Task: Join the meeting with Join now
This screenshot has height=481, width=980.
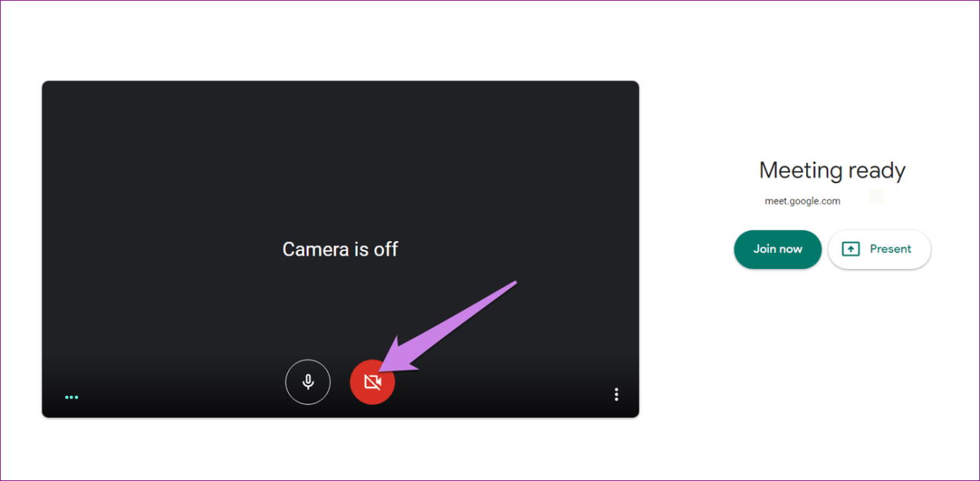Action: [x=778, y=249]
